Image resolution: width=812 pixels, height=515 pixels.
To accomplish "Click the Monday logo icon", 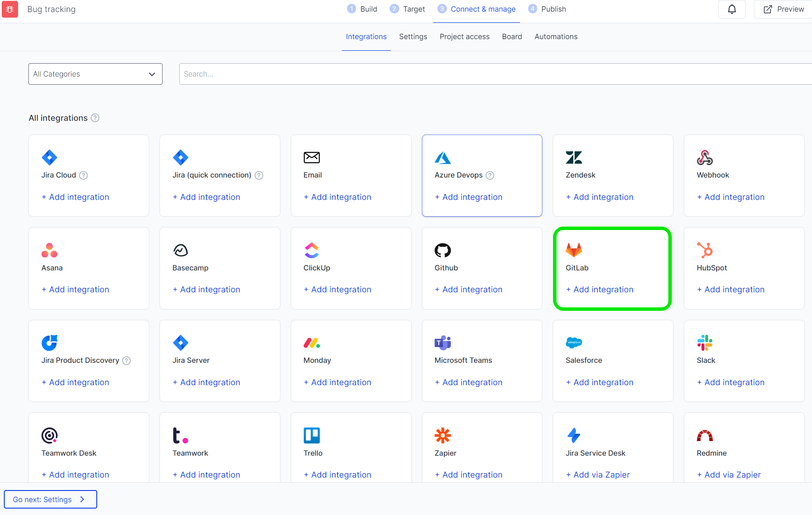I will [x=312, y=343].
